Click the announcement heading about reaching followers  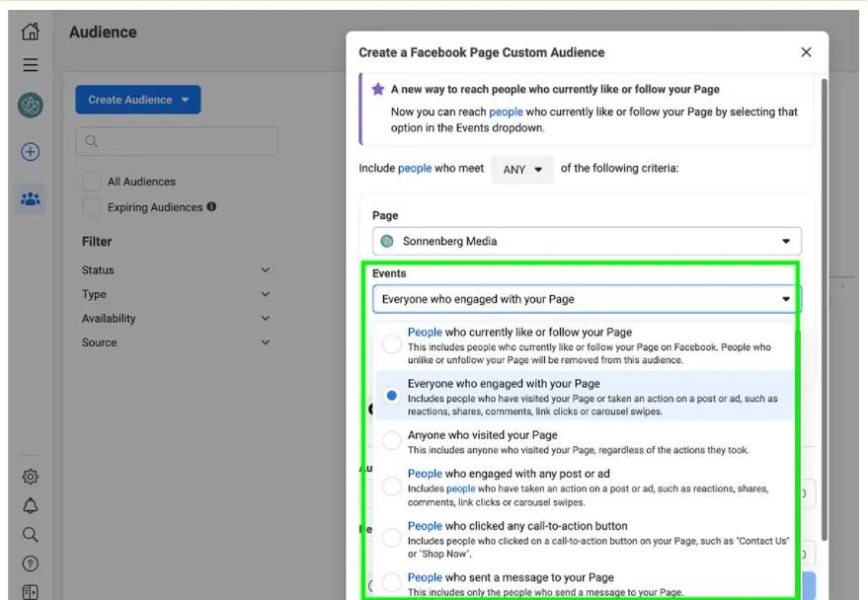tap(555, 89)
